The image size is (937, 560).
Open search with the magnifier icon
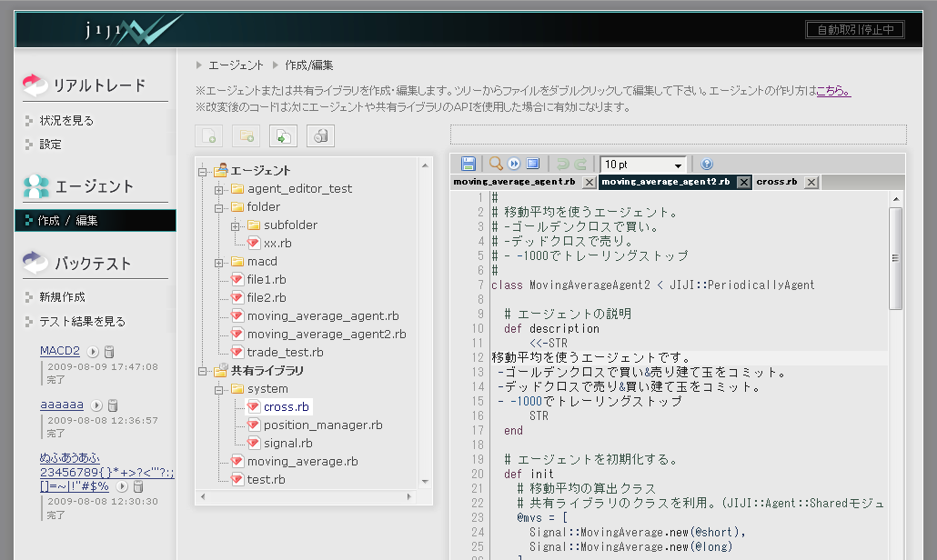tap(496, 164)
